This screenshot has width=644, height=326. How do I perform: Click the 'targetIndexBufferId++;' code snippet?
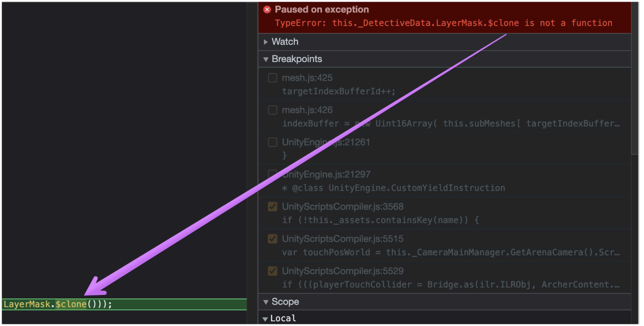tap(339, 91)
